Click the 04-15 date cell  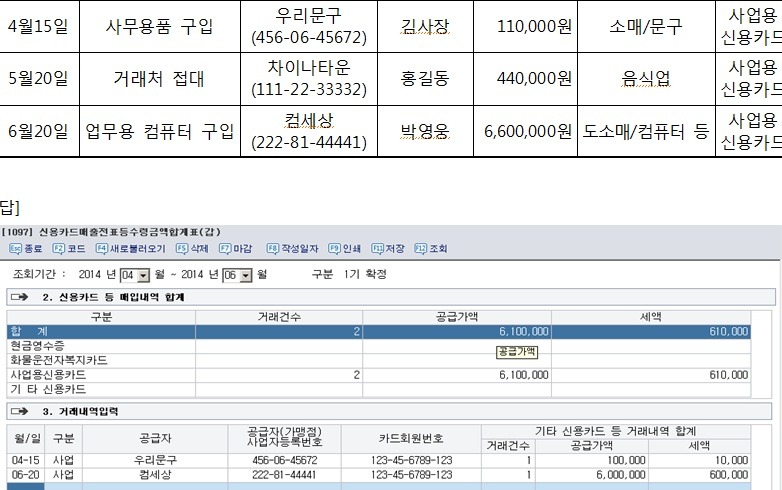pyautogui.click(x=26, y=460)
